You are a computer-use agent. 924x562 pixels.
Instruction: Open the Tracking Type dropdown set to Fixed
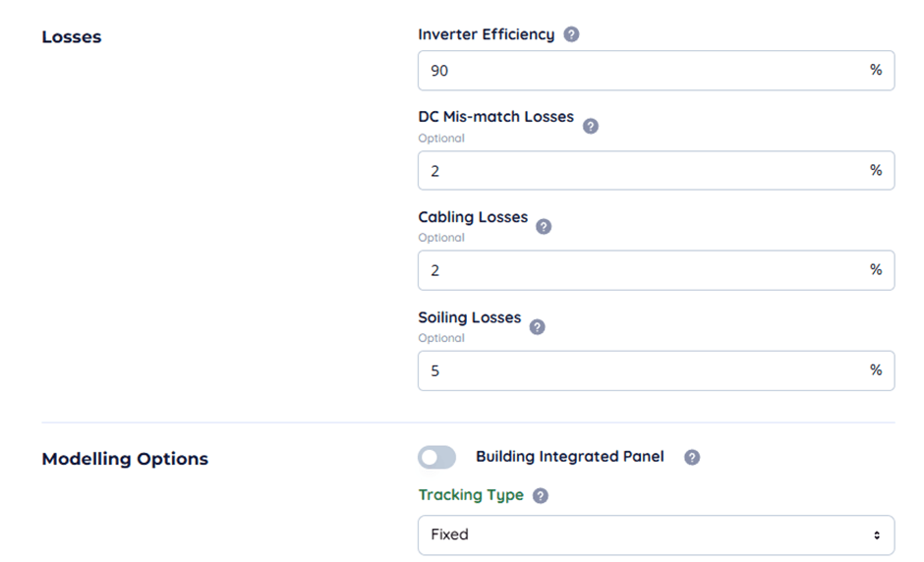(x=656, y=535)
